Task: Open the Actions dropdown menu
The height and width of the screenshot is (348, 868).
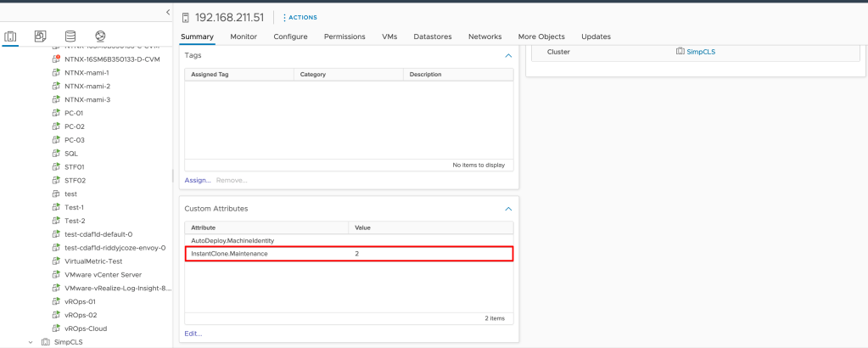Action: point(300,17)
